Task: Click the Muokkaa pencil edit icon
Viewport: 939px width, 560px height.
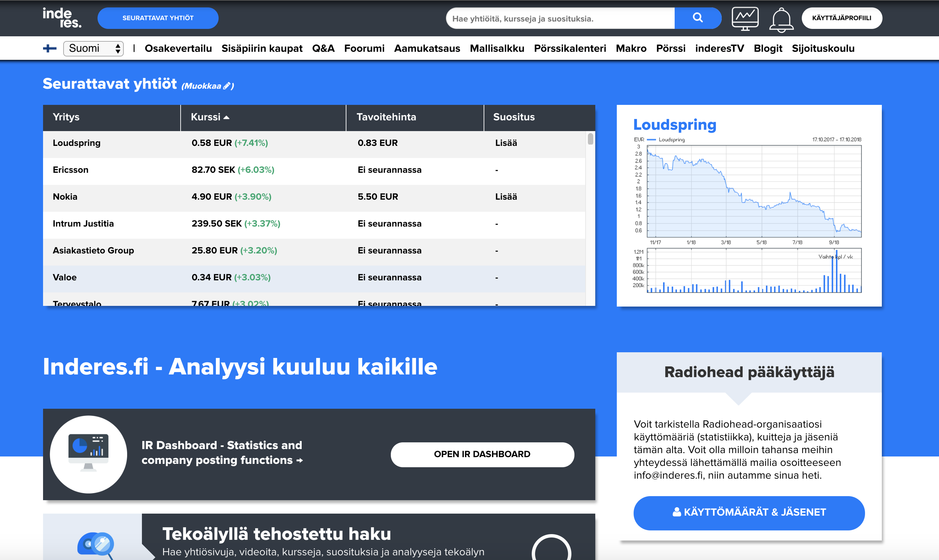Action: pos(227,86)
